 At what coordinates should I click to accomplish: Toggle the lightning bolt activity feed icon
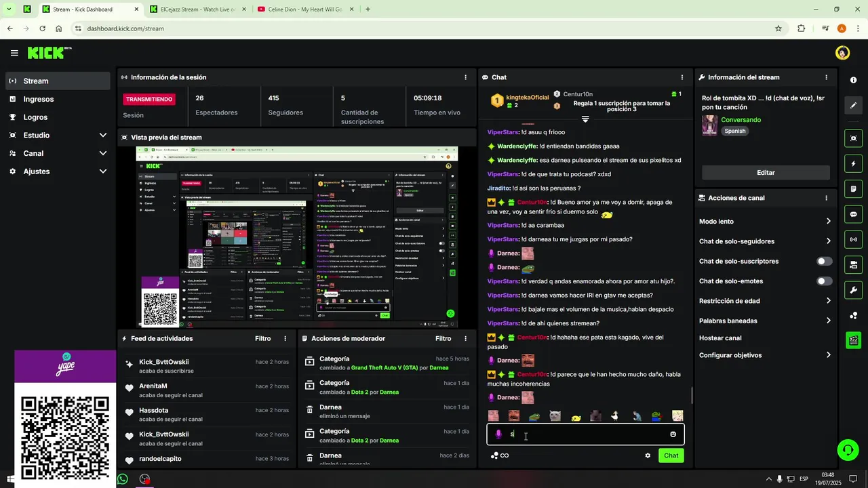[x=853, y=163]
